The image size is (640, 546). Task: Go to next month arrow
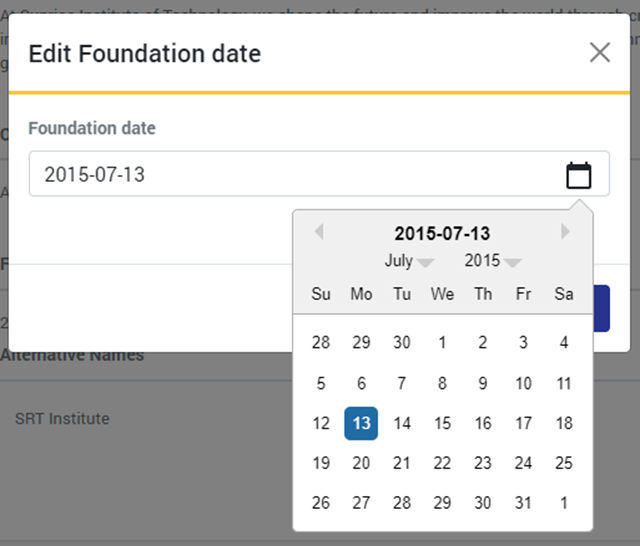tap(566, 232)
